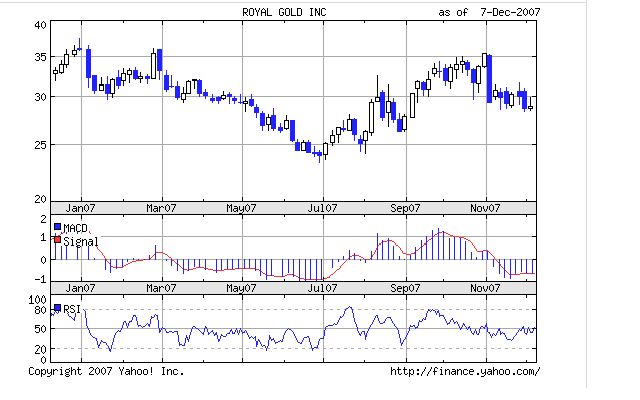Click the date 7-Dec-2007 in header
The height and width of the screenshot is (400, 640).
510,12
